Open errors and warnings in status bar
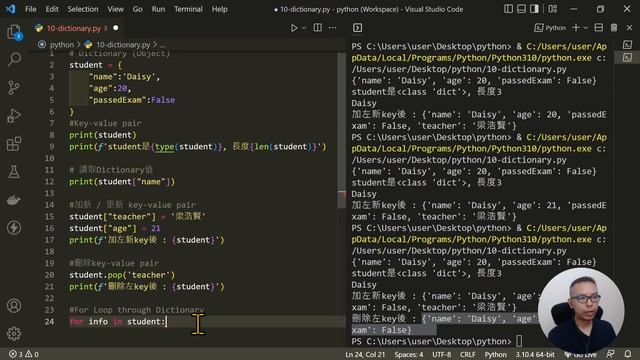 tap(24, 354)
